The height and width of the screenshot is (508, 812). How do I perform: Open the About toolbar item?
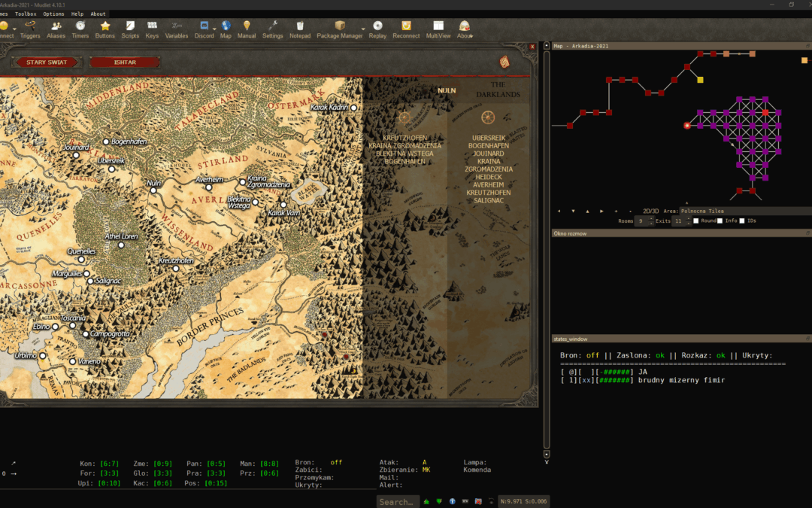pos(465,29)
